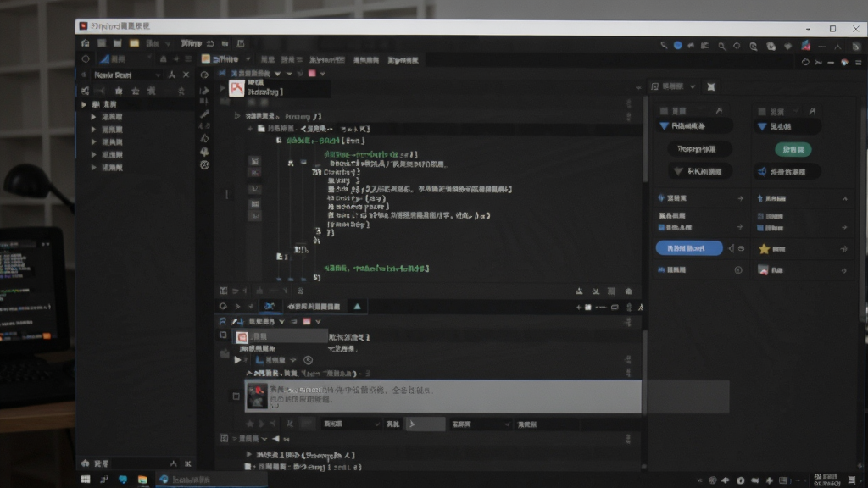Click the small picture thumbnail icon at right panel bottom
Viewport: 868px width, 488px height.
(764, 270)
